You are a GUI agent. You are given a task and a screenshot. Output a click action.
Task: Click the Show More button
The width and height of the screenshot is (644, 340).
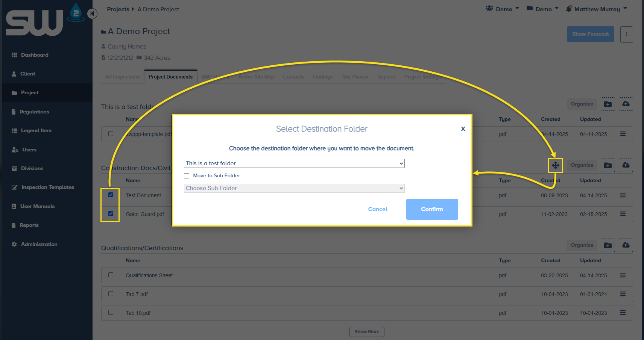[x=367, y=332]
